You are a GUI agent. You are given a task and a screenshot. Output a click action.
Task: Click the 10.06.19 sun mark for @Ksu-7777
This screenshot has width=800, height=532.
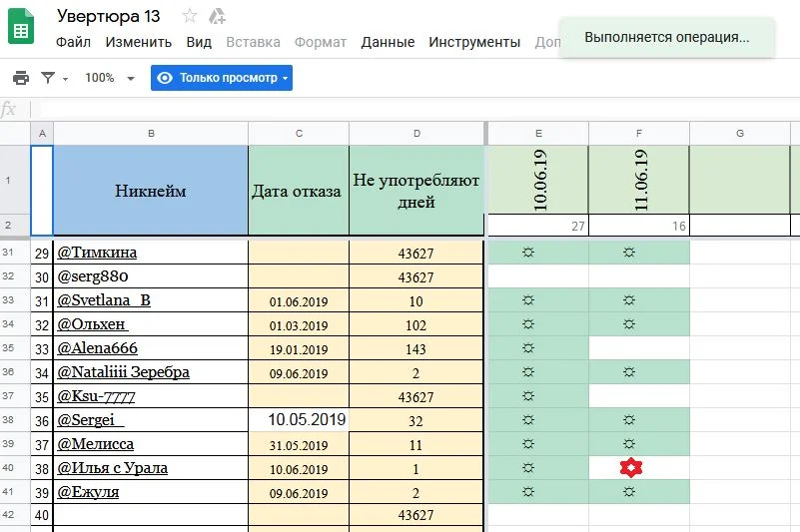528,396
